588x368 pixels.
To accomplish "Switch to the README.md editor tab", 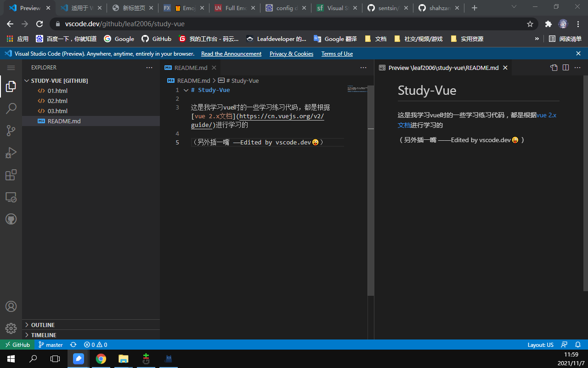I will pyautogui.click(x=190, y=68).
